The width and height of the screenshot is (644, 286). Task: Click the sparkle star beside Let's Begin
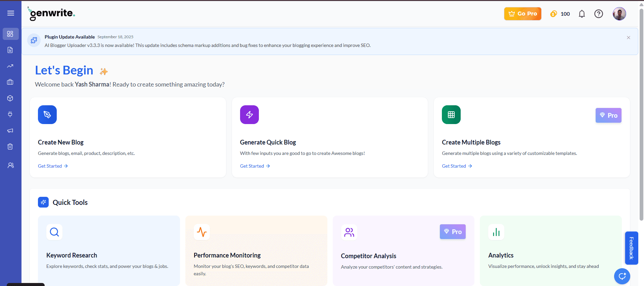(x=104, y=71)
